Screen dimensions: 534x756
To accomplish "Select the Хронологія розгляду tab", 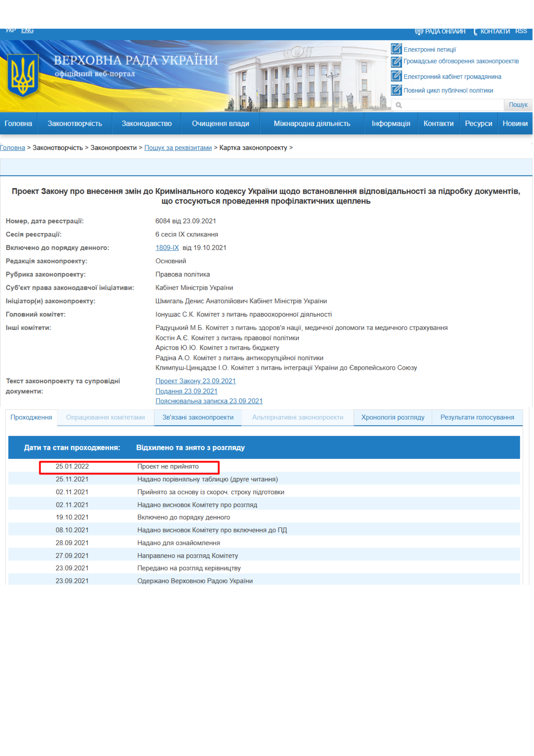I will pyautogui.click(x=393, y=418).
